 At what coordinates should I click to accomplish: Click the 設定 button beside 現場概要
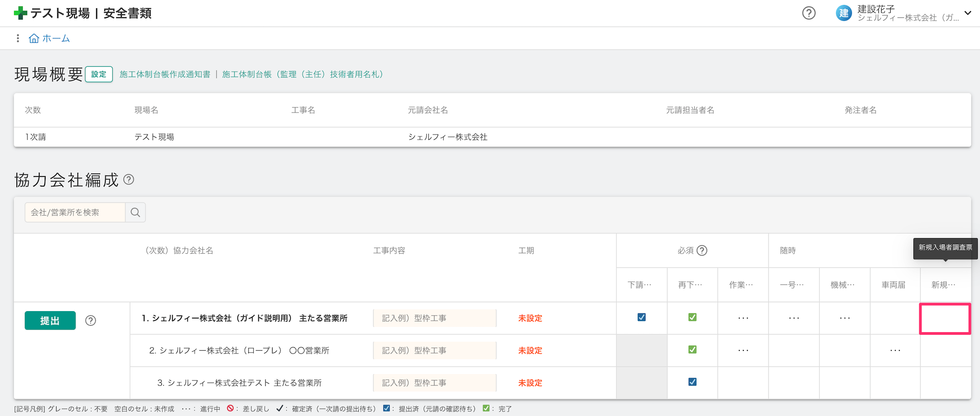(99, 74)
